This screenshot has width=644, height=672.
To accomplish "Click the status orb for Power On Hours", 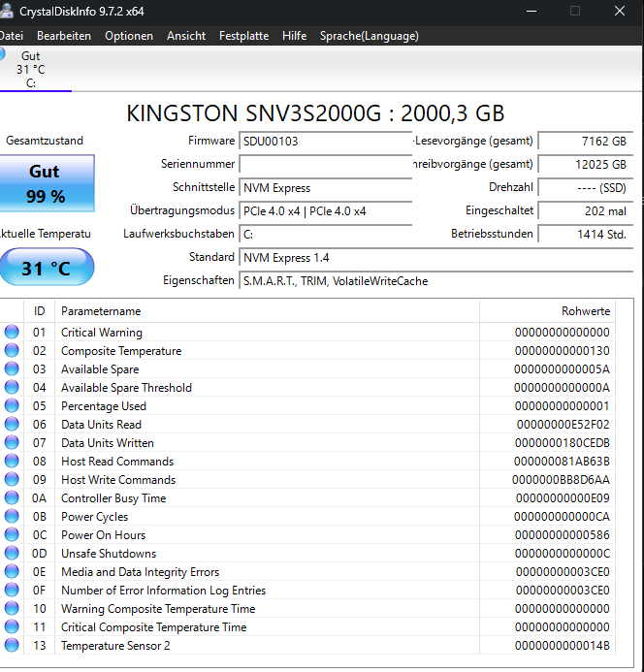I will [x=12, y=534].
